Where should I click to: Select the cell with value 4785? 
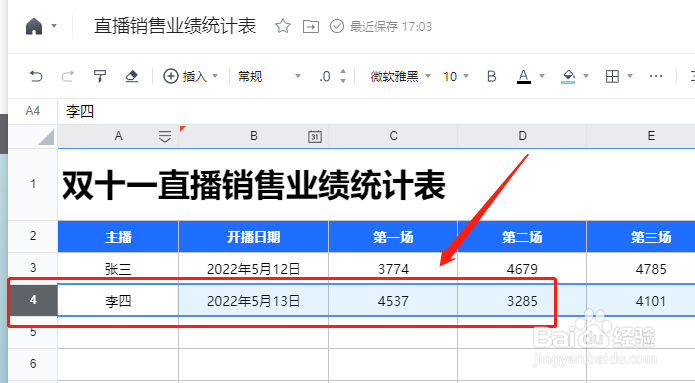coord(641,269)
